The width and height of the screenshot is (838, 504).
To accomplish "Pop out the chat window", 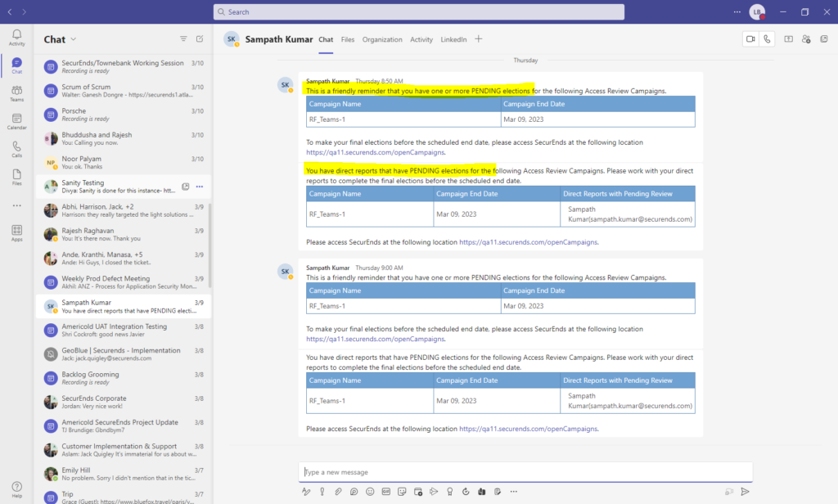I will 824,39.
